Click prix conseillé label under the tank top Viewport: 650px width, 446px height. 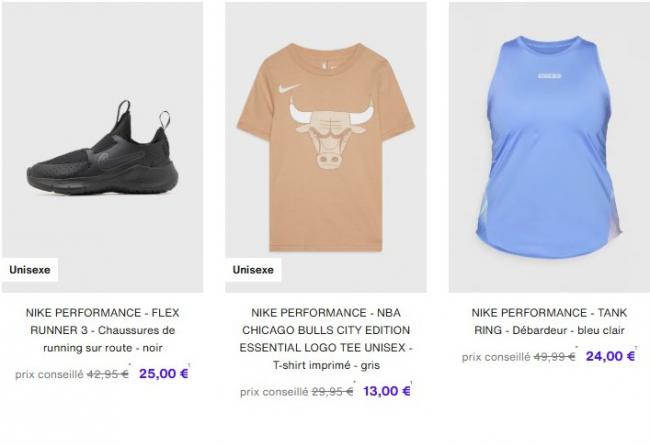click(x=496, y=357)
